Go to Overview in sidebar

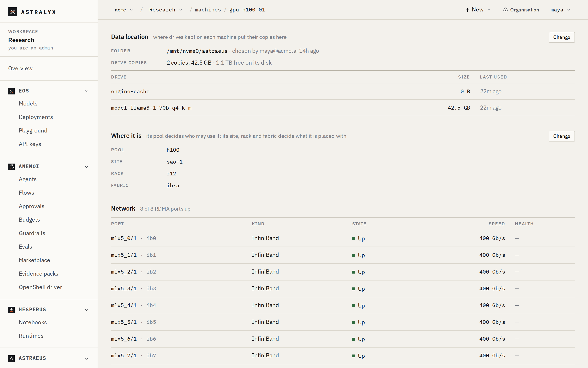(x=20, y=68)
